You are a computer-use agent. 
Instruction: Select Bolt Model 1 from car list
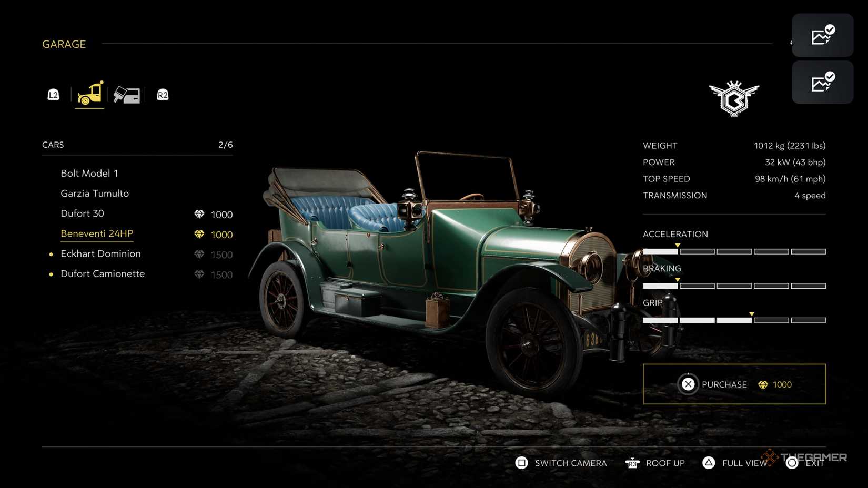(x=89, y=174)
